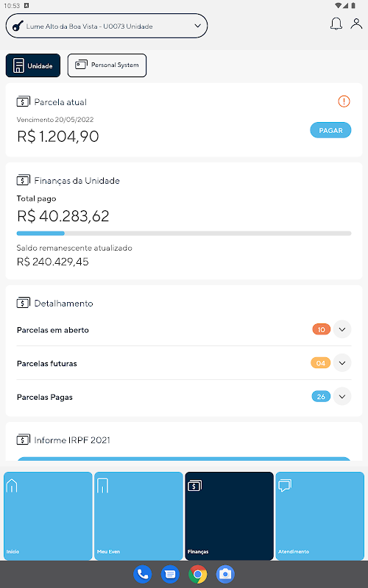Open the user profile icon
368x588 pixels.
point(356,24)
